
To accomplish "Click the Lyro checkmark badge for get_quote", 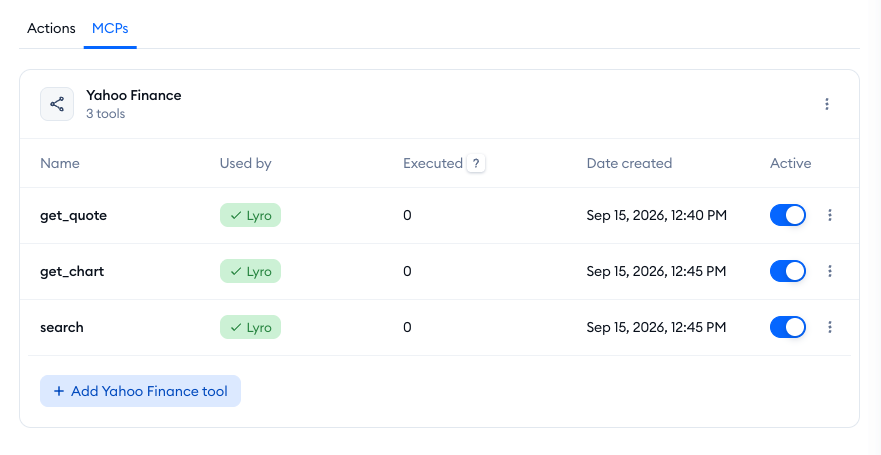I will pyautogui.click(x=250, y=215).
